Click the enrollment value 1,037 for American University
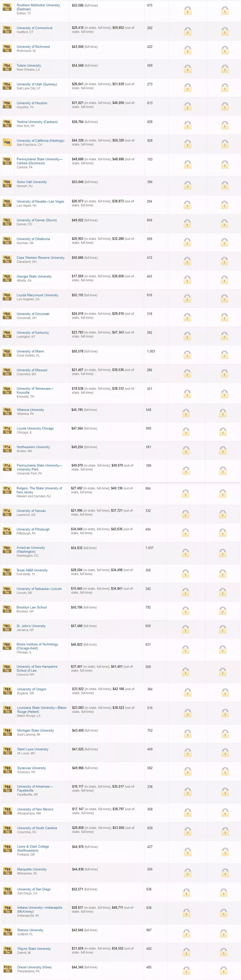The width and height of the screenshot is (241, 980). [x=149, y=548]
